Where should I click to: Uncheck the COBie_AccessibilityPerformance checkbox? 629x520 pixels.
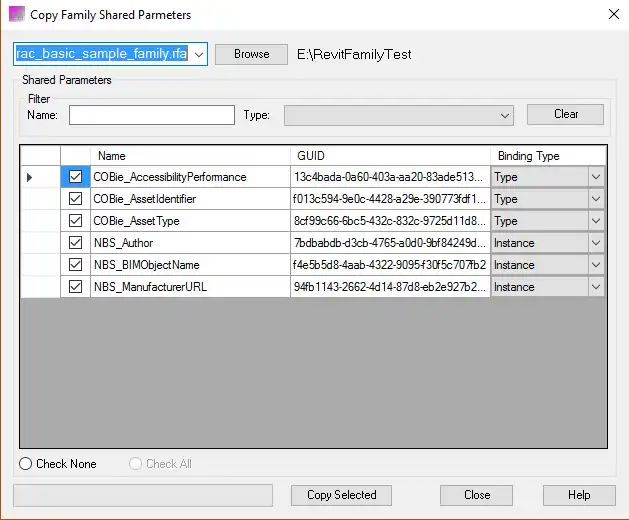(x=75, y=177)
